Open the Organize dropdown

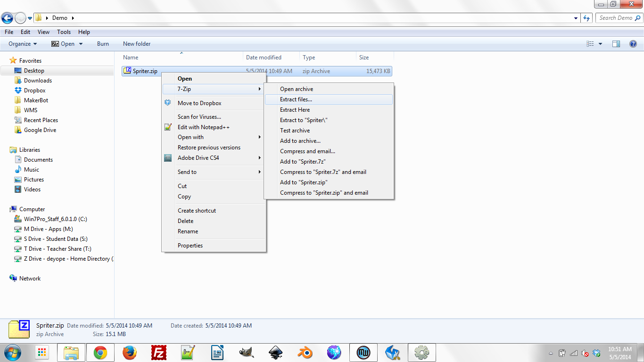(23, 44)
